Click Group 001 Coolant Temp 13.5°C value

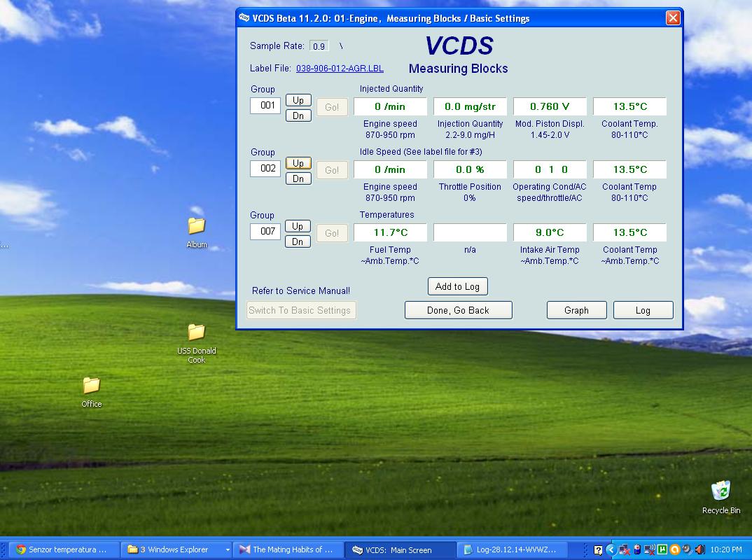629,106
